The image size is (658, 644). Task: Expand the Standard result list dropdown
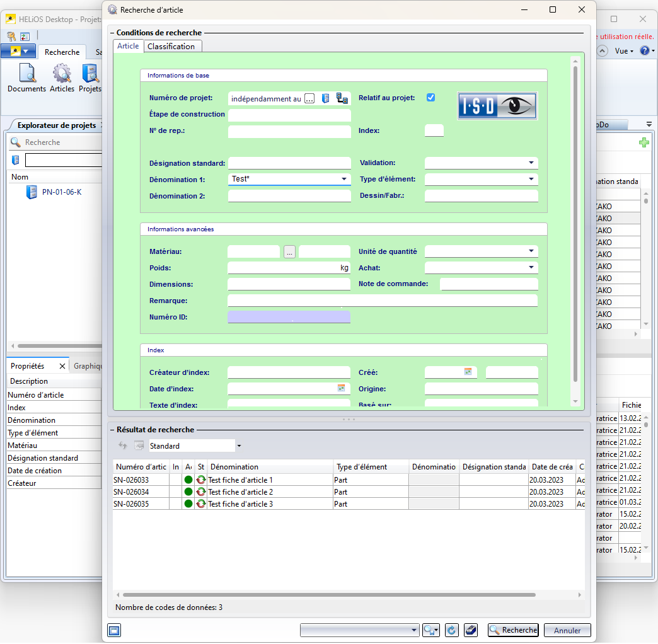tap(239, 446)
